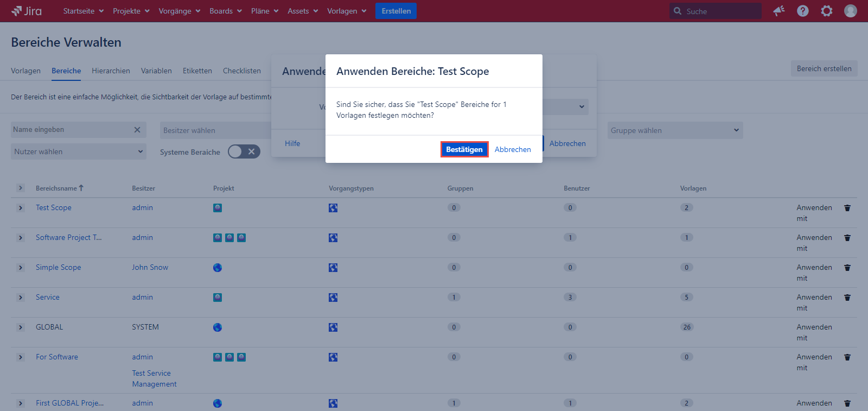Expand the GLOBAL scope row
This screenshot has width=868, height=411.
21,327
